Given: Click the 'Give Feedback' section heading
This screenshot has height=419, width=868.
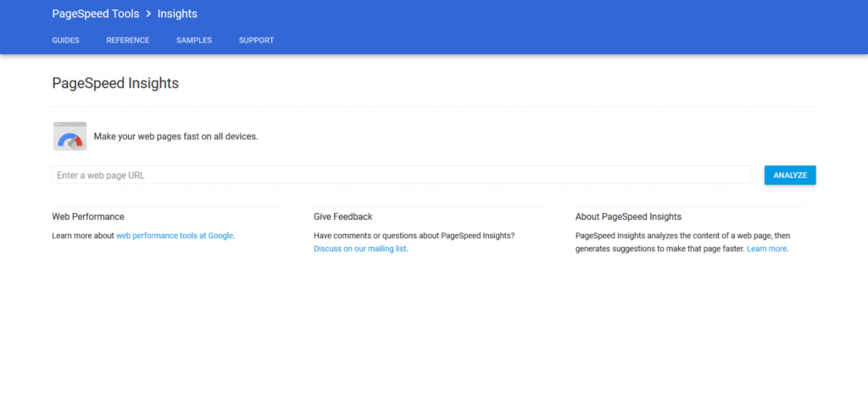Looking at the screenshot, I should click(x=343, y=216).
